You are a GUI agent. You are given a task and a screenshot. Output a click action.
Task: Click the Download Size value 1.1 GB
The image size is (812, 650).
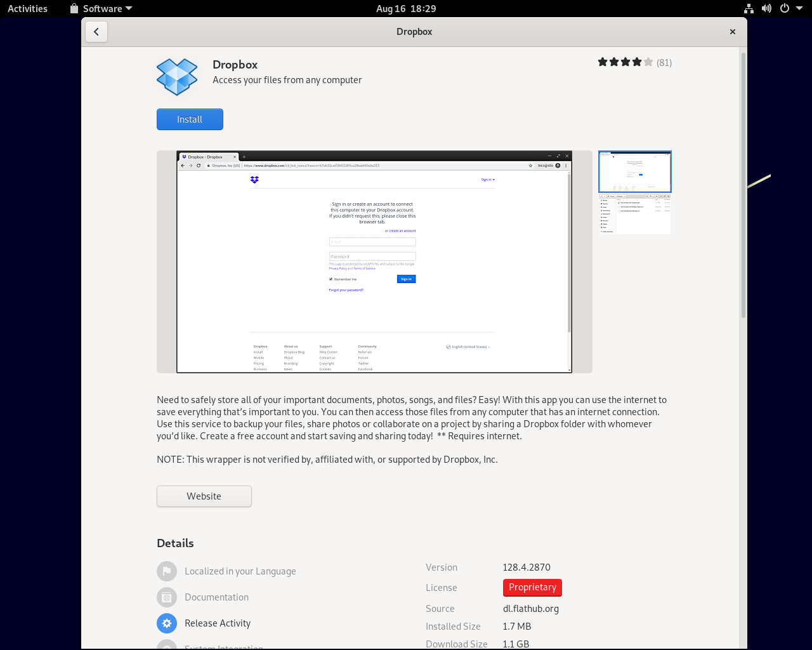point(516,644)
